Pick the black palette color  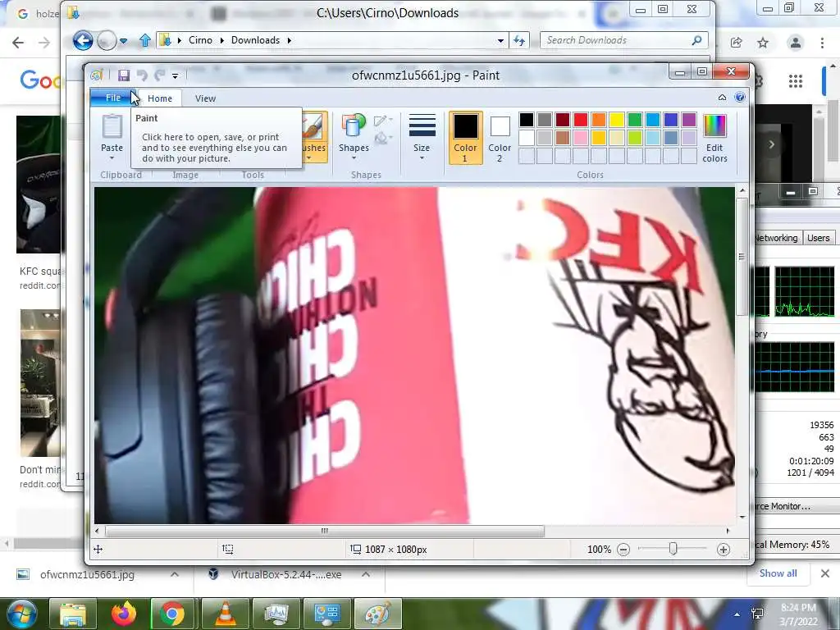[527, 120]
